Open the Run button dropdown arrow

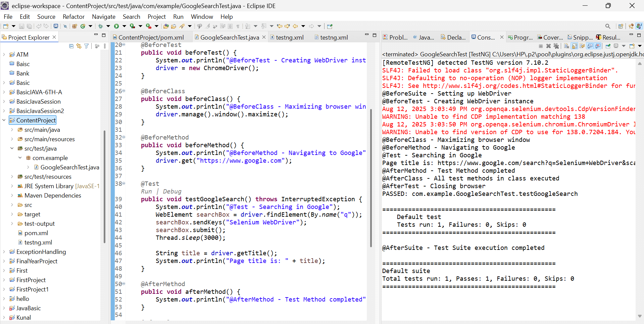(x=124, y=26)
